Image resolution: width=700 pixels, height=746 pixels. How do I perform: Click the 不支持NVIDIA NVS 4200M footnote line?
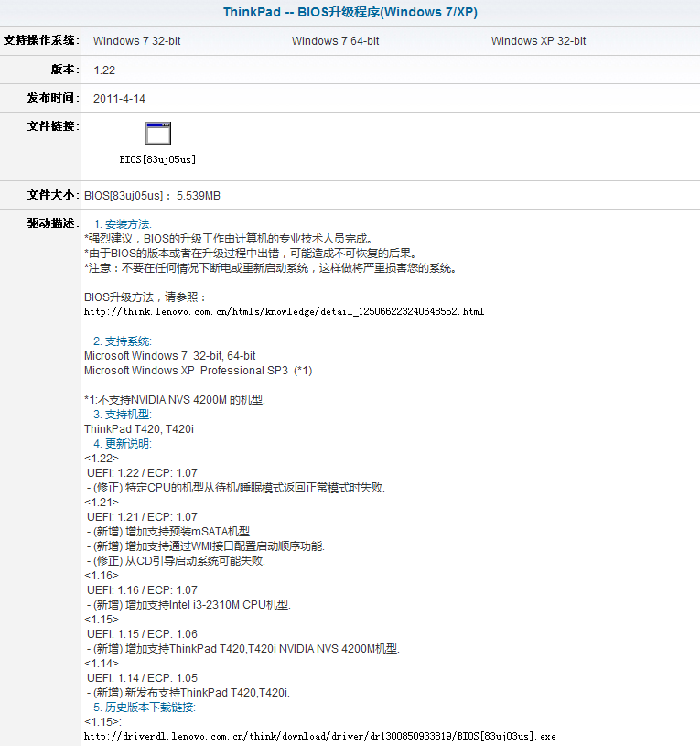coord(175,400)
